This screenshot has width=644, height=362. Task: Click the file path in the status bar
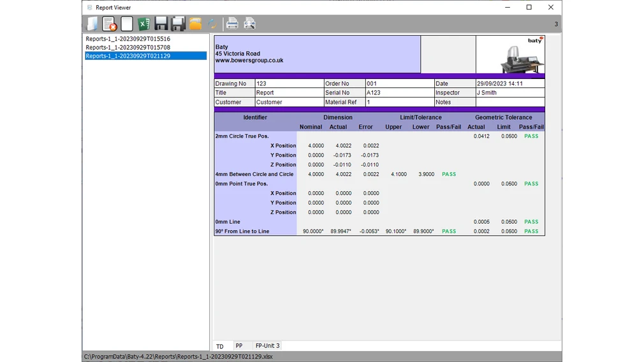(x=179, y=357)
